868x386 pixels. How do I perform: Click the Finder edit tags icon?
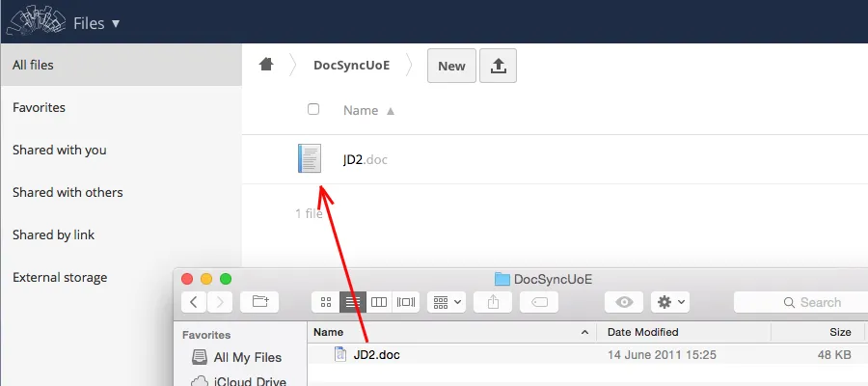(539, 302)
